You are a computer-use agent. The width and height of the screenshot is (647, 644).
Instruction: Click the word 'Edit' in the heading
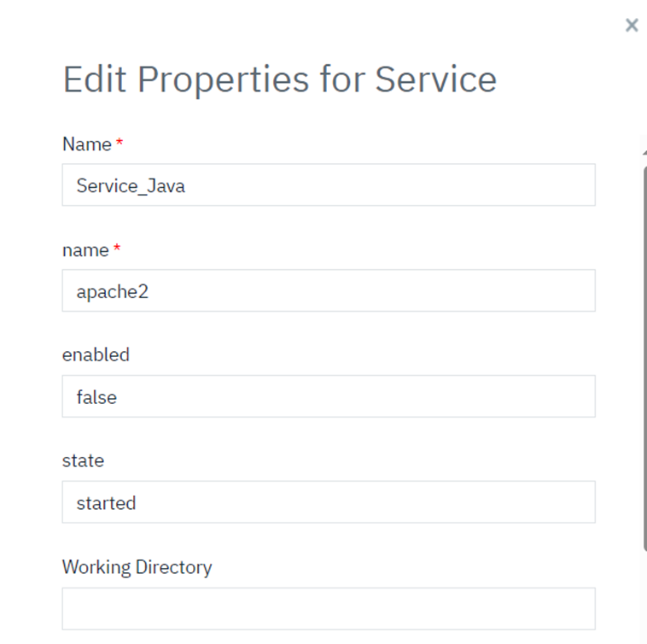tap(94, 79)
